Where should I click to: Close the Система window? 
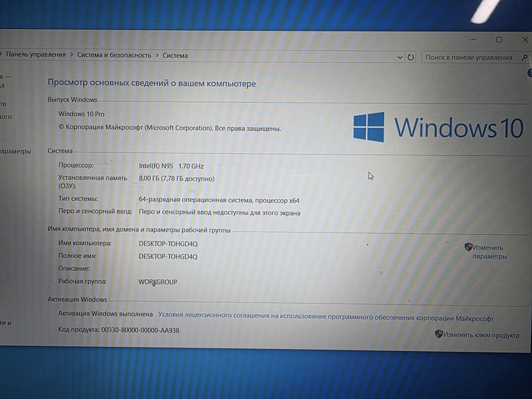pyautogui.click(x=525, y=40)
